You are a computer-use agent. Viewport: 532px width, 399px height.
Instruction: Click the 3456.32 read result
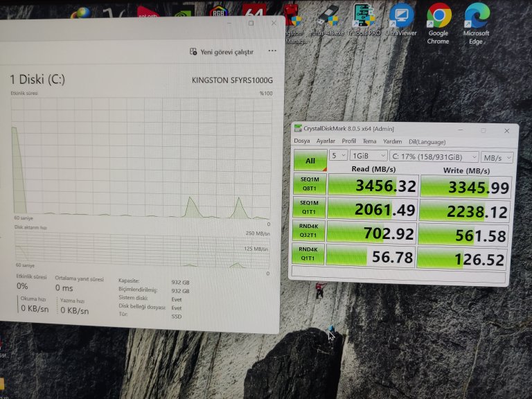point(373,185)
